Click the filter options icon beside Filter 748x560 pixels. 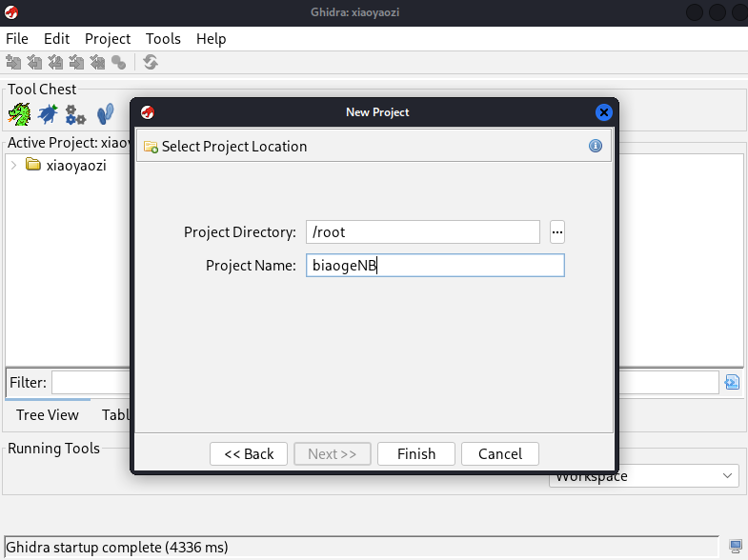[x=732, y=382]
